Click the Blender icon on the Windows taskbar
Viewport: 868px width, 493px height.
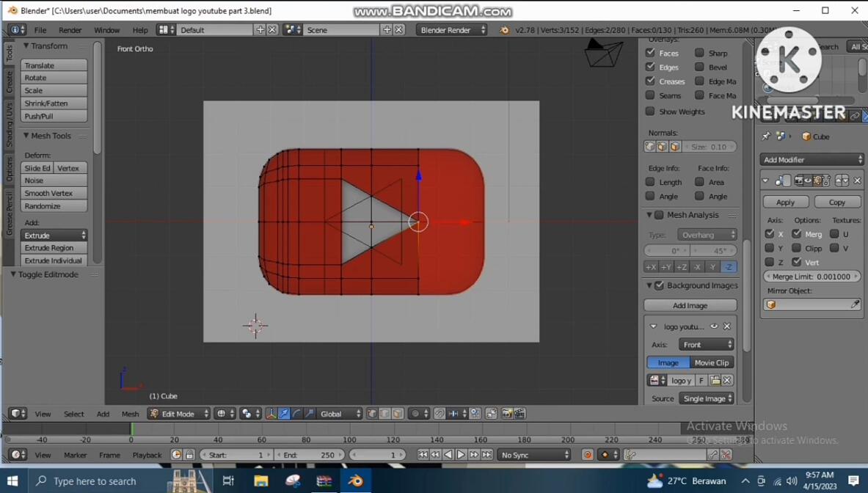[355, 481]
